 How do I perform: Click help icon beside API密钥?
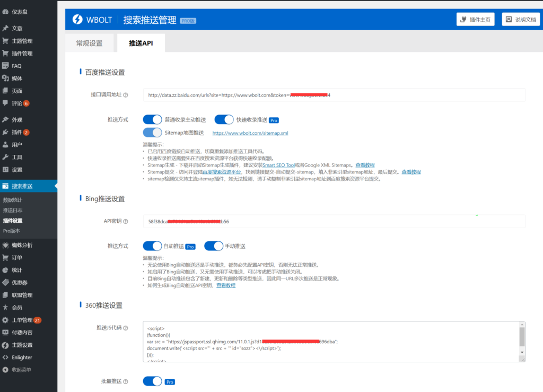pyautogui.click(x=126, y=221)
